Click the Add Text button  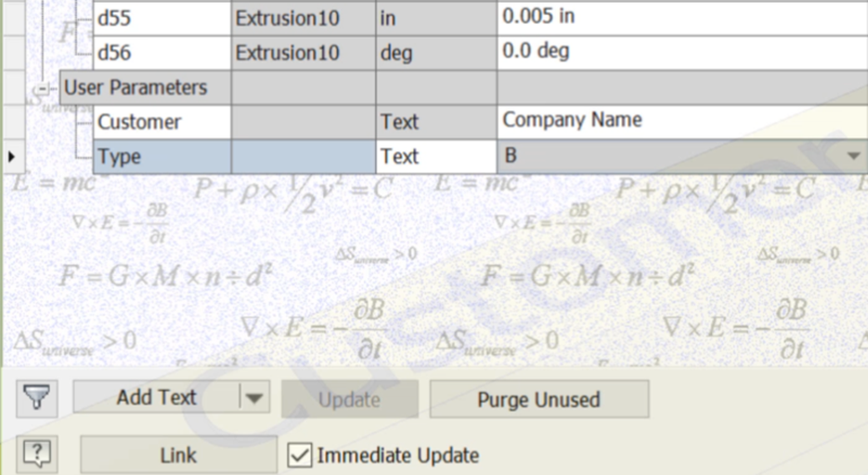tap(157, 397)
